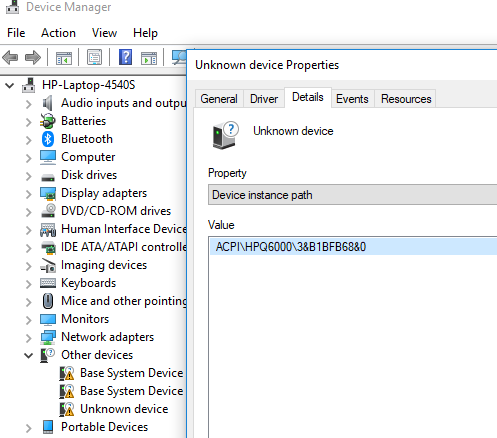
Task: Switch to the Resources tab
Action: click(x=406, y=99)
